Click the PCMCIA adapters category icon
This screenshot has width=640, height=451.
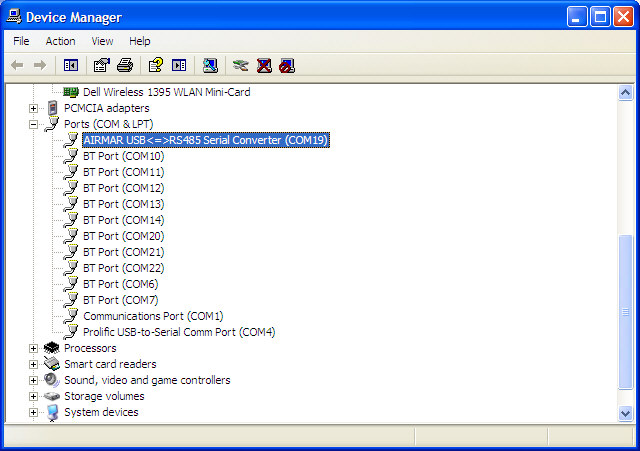53,108
